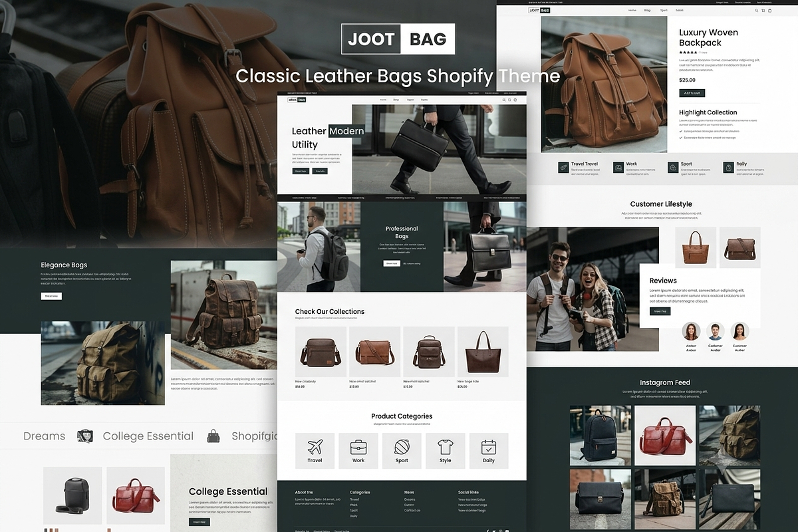Open the olive canvas backpack photo in the Instagram feed
Screen dimensions: 798x532
(730, 435)
